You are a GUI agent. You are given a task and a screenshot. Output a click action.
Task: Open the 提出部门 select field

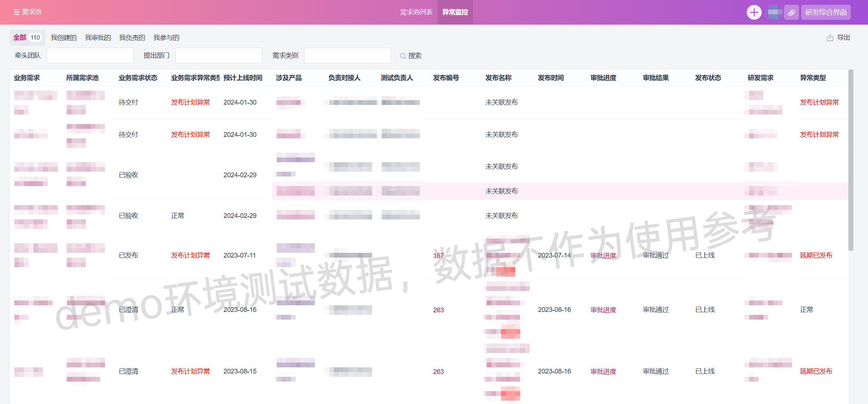219,56
